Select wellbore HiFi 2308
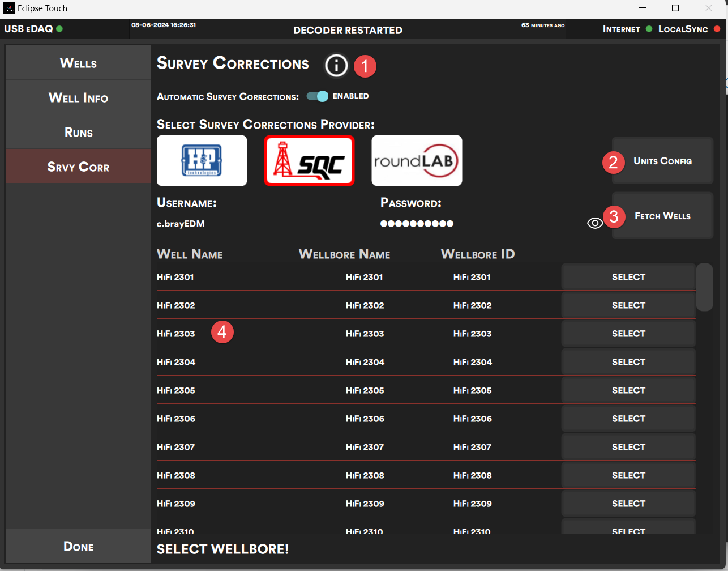Screen dimensions: 728x571 [x=628, y=475]
